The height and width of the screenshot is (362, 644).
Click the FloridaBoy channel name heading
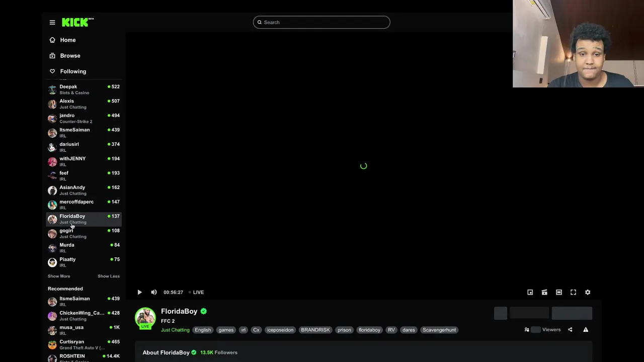[179, 311]
